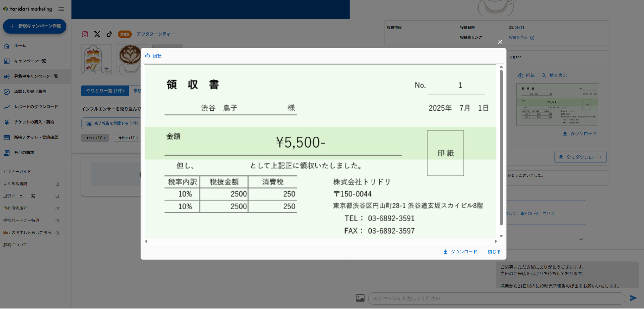Open the Instagram platform icon

(85, 34)
